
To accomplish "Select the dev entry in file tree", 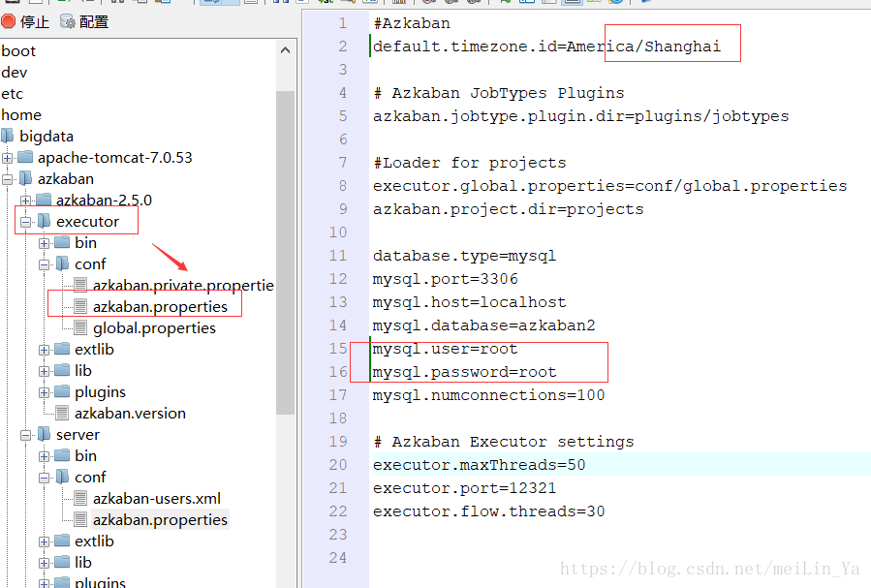I will pos(14,73).
